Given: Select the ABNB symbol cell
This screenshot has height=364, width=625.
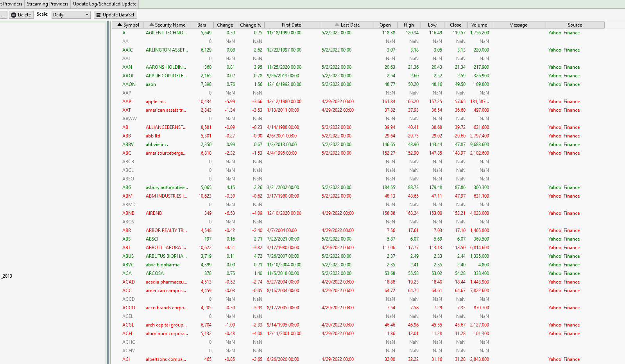Looking at the screenshot, I should click(x=128, y=213).
